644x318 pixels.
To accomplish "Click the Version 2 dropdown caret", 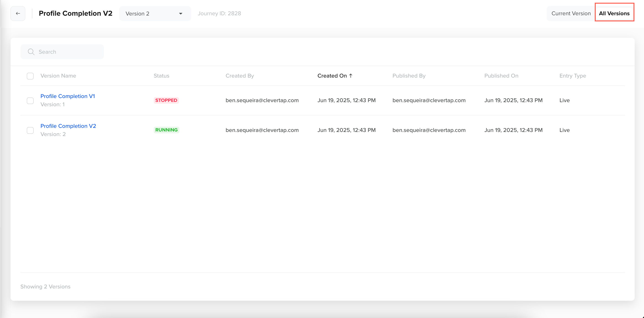I will [x=180, y=13].
